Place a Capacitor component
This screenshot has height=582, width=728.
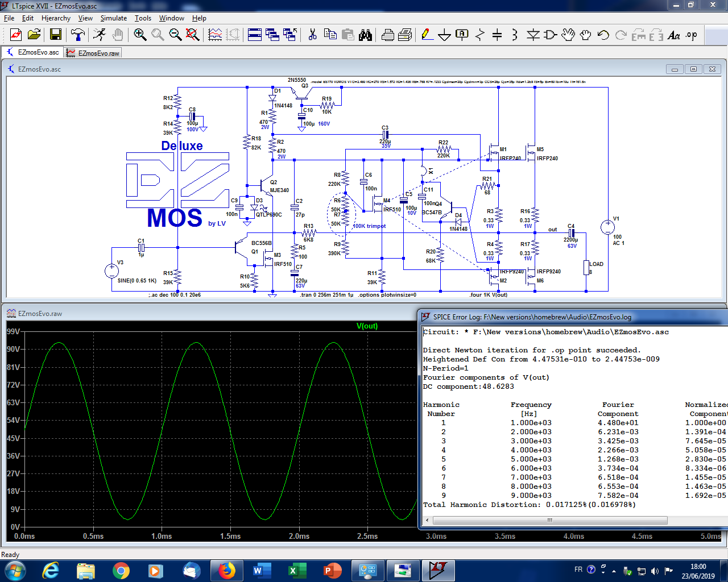(x=497, y=35)
